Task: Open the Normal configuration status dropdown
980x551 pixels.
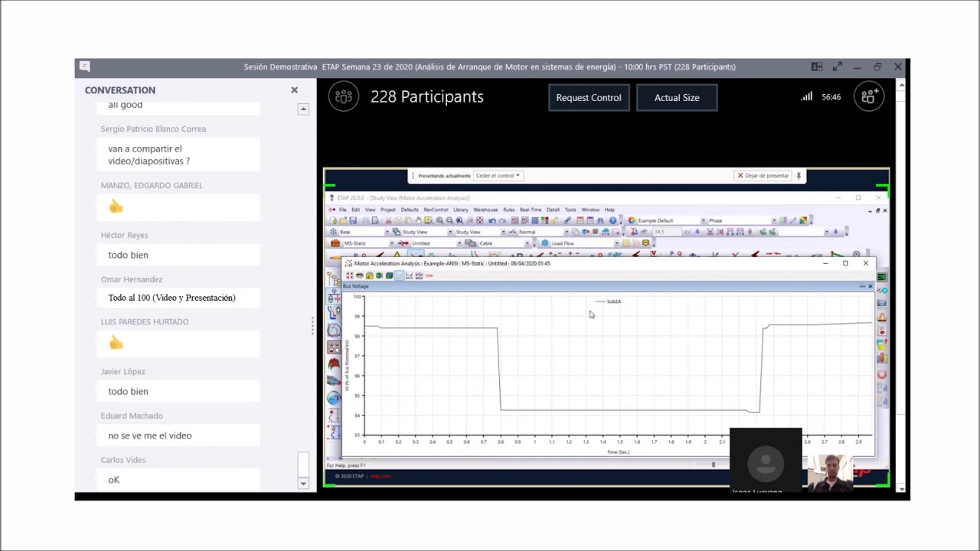Action: (567, 232)
